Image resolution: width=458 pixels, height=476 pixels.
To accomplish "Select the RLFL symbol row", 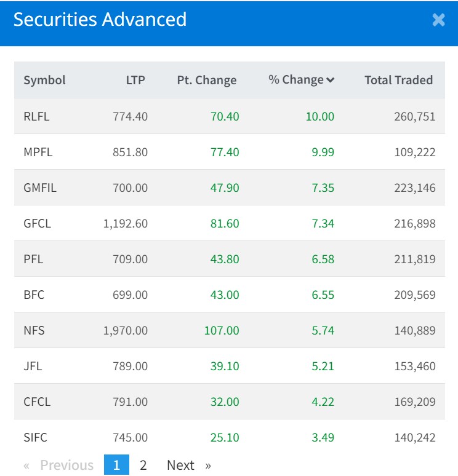I will [36, 116].
